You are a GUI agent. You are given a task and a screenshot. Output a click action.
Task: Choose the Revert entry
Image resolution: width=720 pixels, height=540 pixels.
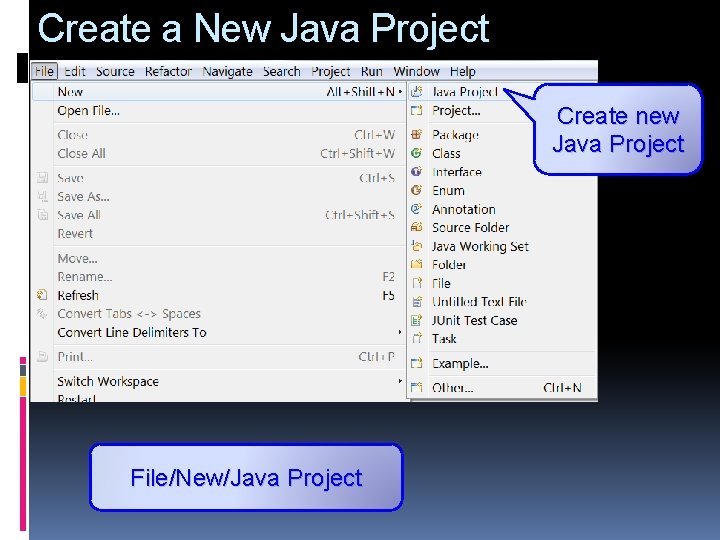[x=219, y=234]
